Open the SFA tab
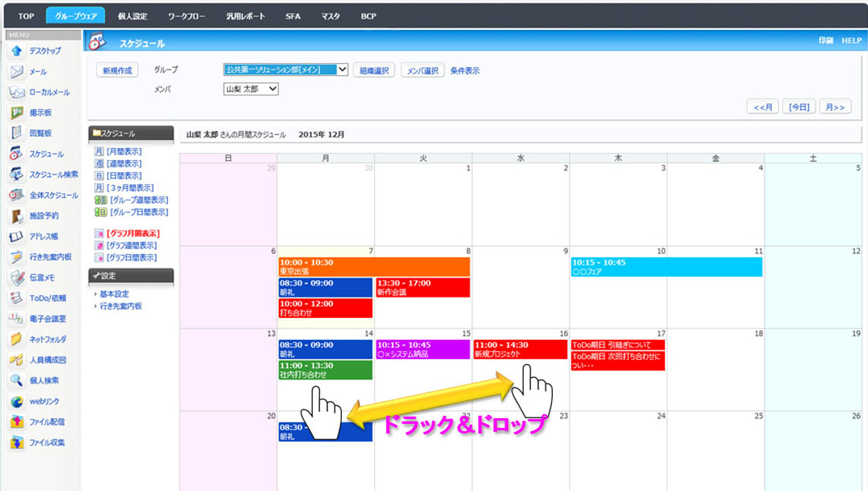Screen dimensions: 868x491 point(293,16)
